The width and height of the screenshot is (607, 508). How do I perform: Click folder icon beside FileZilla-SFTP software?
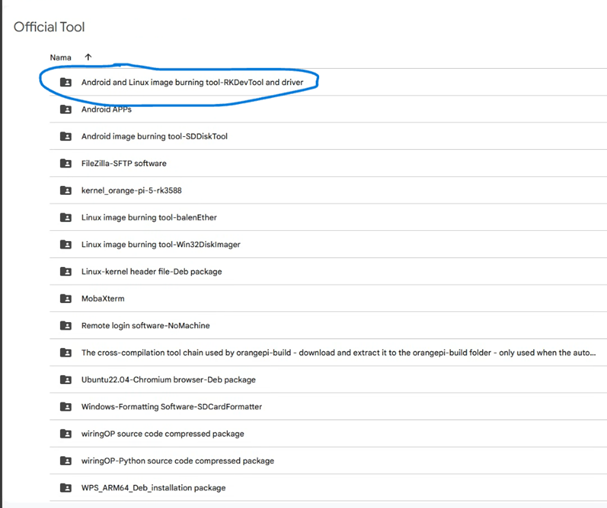pyautogui.click(x=66, y=163)
